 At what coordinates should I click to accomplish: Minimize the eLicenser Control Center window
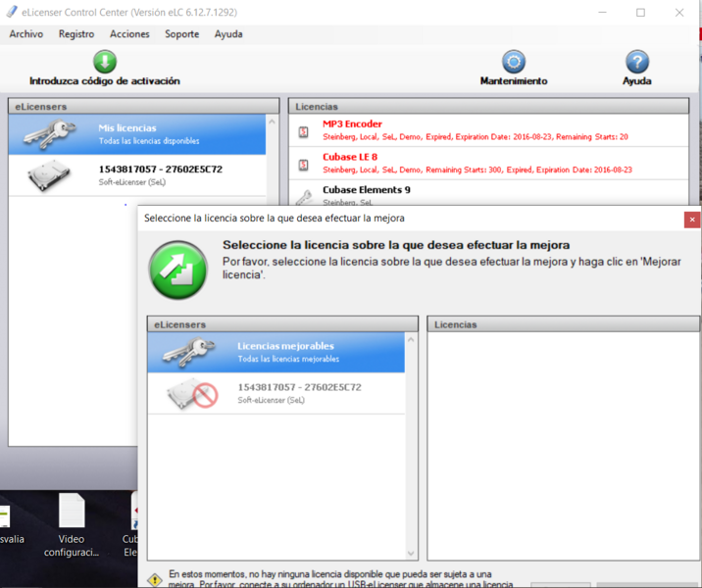[x=603, y=13]
